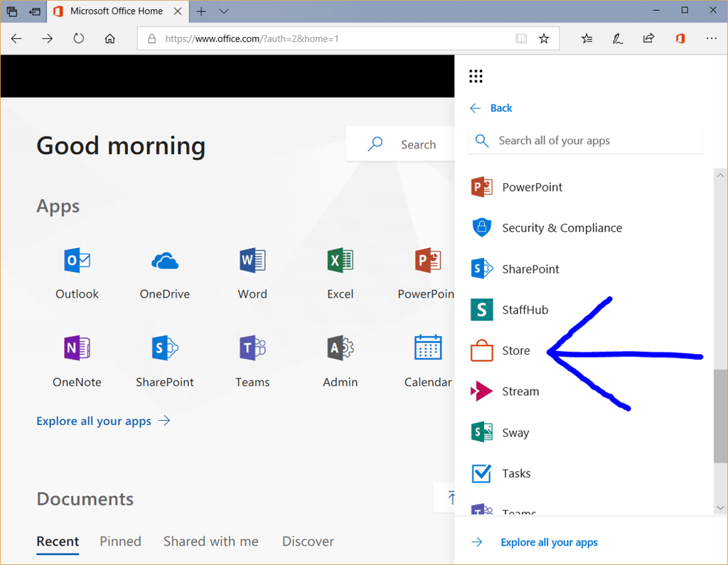Switch to the Discover tab

(x=308, y=542)
